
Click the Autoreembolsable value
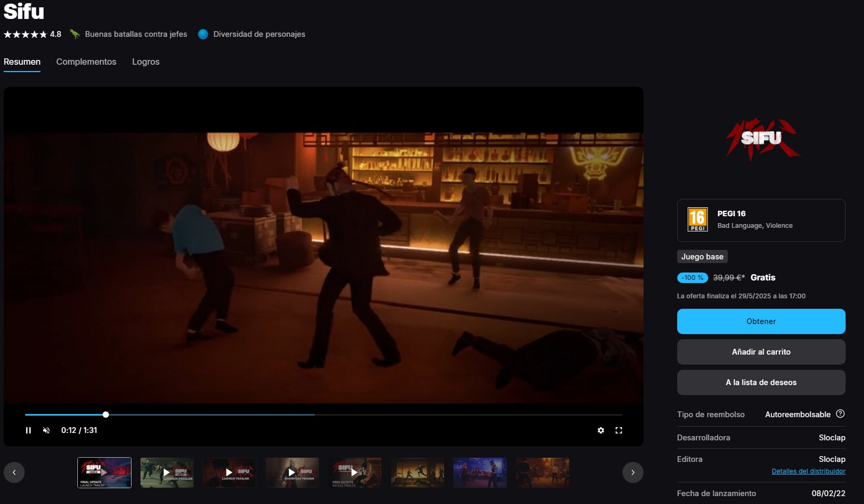[x=798, y=415]
